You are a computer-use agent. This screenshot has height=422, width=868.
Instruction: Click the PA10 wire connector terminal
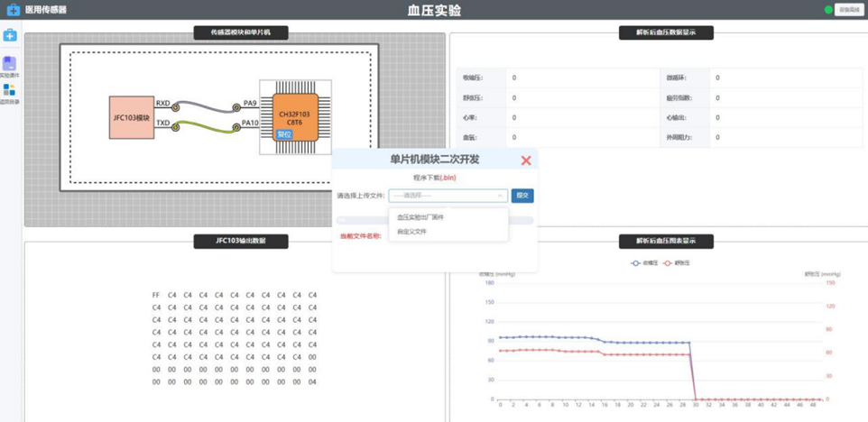click(236, 128)
